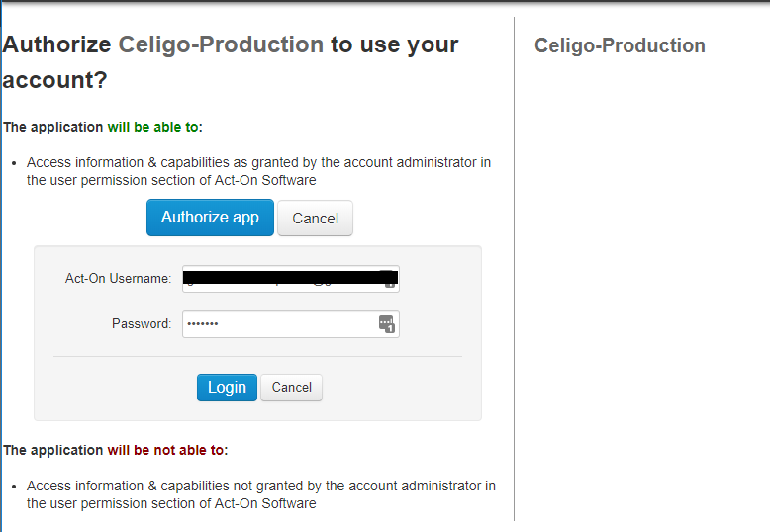Click the granted access bullet description

[x=258, y=171]
